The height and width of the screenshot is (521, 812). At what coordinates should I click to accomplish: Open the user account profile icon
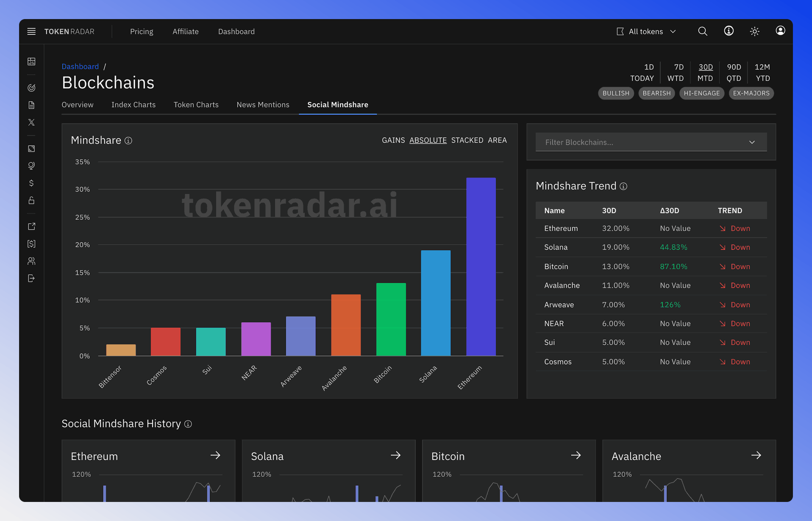point(780,31)
